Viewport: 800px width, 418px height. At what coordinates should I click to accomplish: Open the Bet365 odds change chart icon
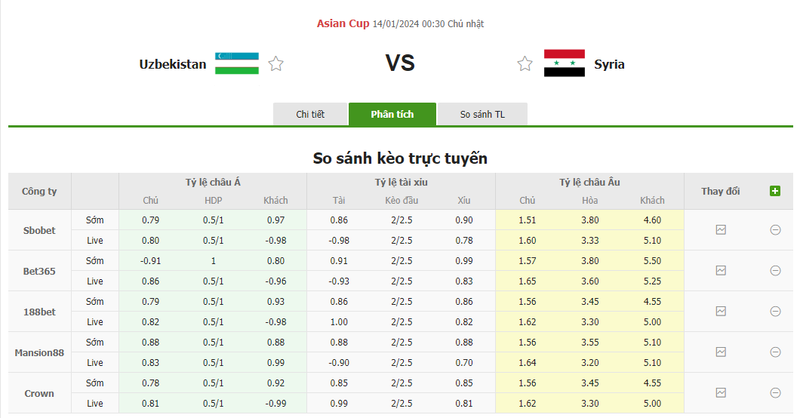(720, 270)
